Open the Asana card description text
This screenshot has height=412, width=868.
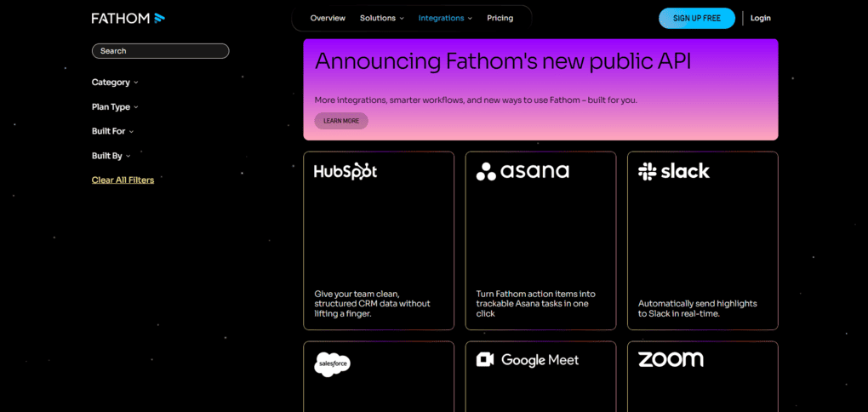[536, 304]
